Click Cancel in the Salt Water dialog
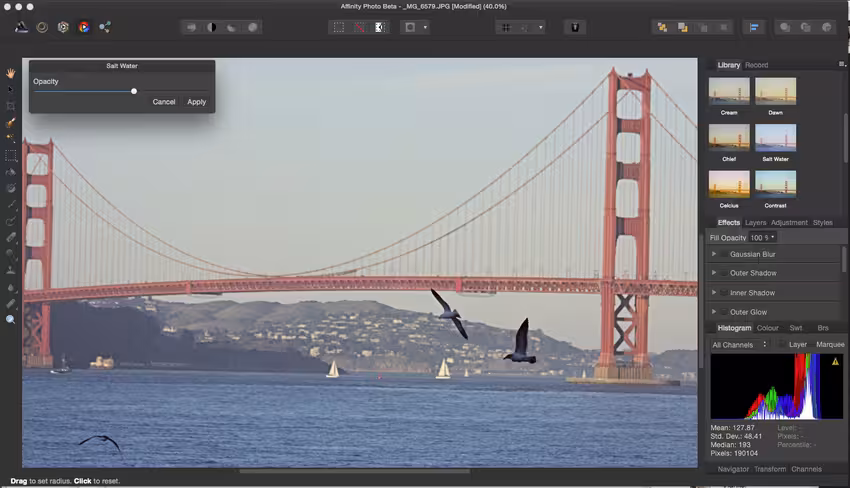The width and height of the screenshot is (850, 488). (164, 102)
